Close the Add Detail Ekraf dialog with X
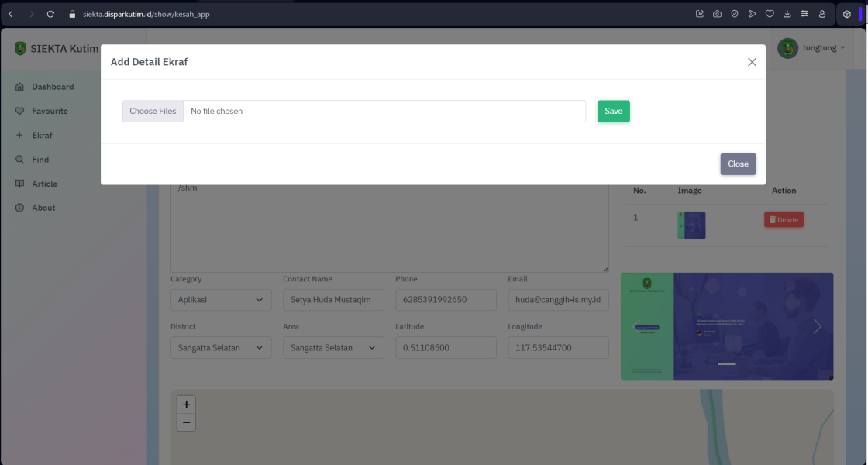The height and width of the screenshot is (465, 868). tap(752, 62)
